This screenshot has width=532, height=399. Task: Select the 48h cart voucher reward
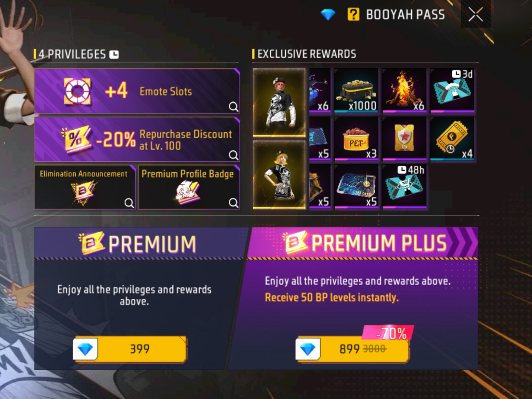point(404,186)
